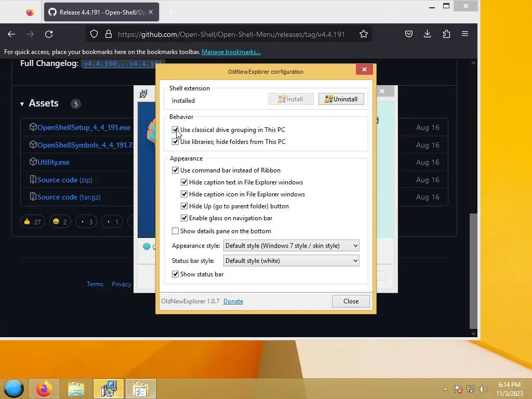532x399 pixels.
Task: Open the volume speaker tray icon
Action: pos(483,389)
